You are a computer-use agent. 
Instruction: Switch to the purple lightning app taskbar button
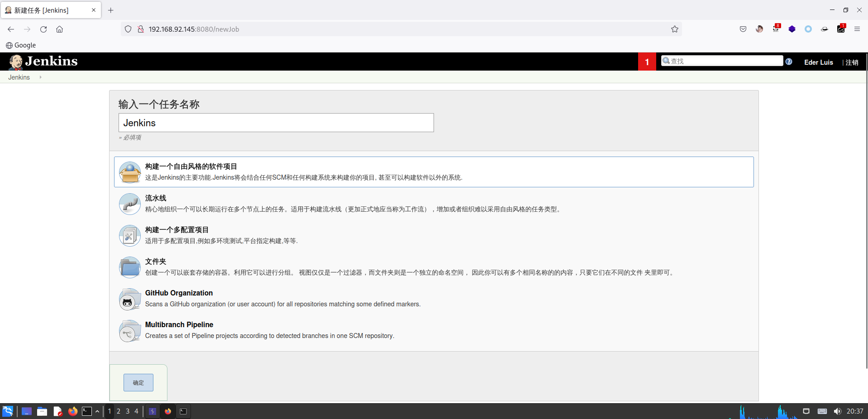coord(153,411)
